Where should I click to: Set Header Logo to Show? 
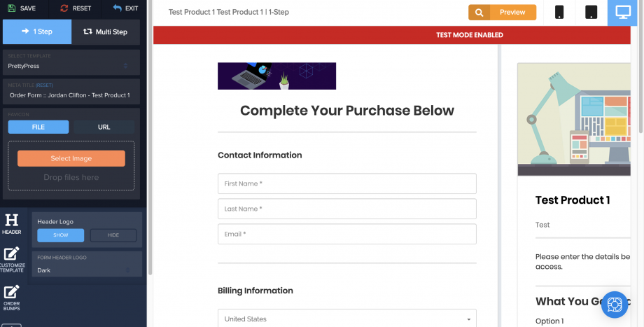[61, 235]
